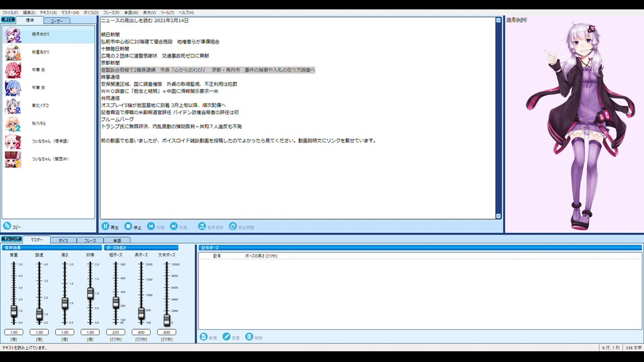Click the edit (変更) pencil icon

point(226,337)
